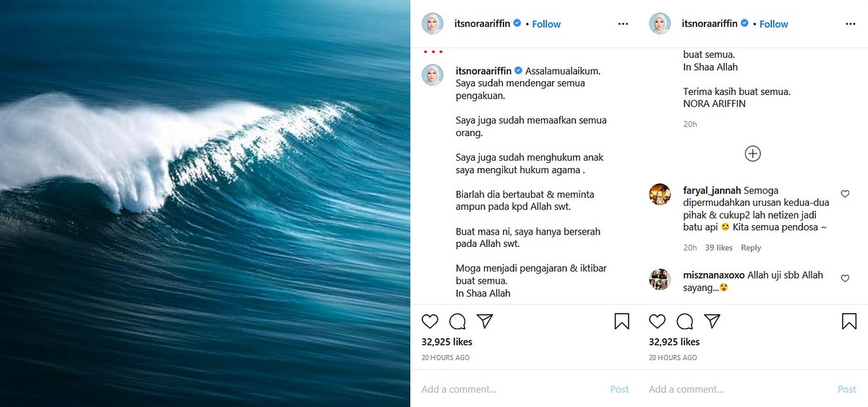View the 39 likes on faryal_jannah's comment

pos(719,248)
